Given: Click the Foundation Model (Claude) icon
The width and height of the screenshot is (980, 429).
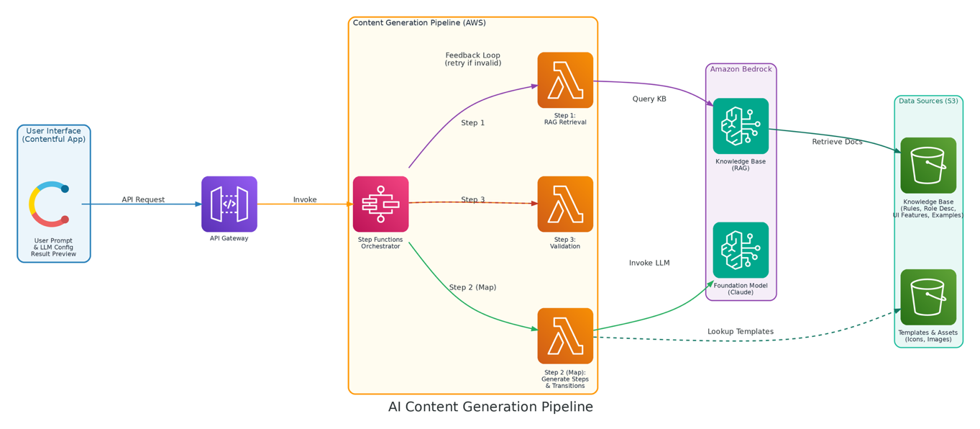Looking at the screenshot, I should pos(741,250).
